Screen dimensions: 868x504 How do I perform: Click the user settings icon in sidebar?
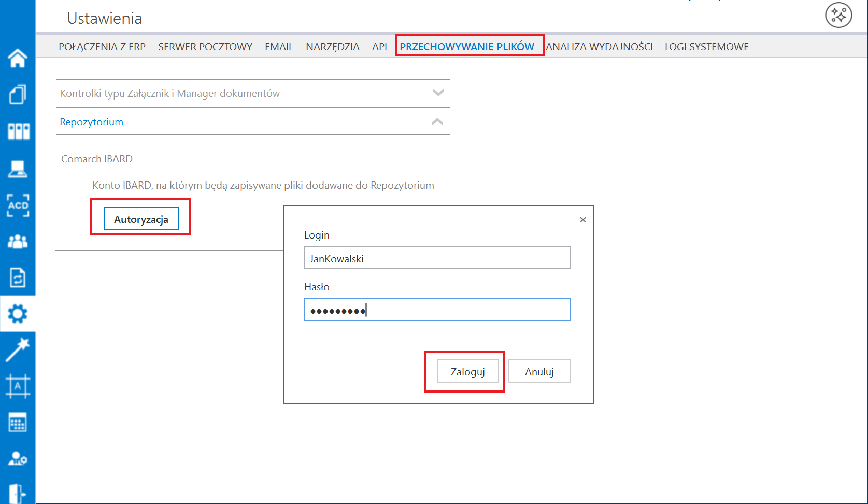(18, 459)
